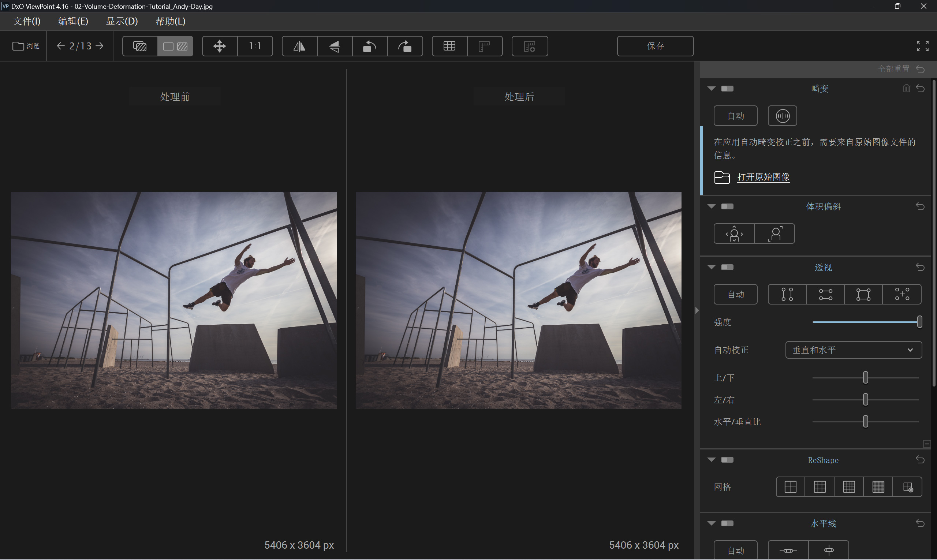Collapse the 水平线 panel section
Screen dimensions: 937x560
[711, 523]
